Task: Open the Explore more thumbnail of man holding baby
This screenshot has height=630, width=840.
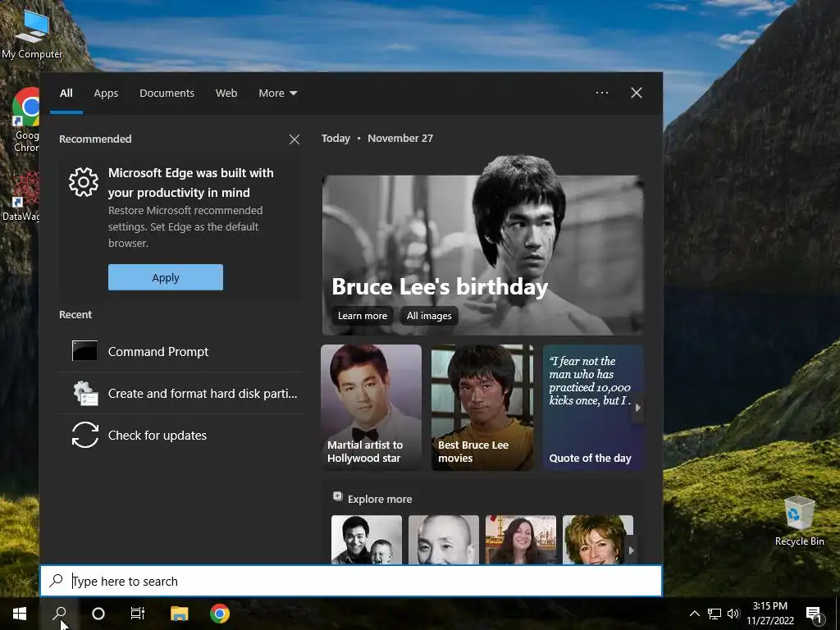Action: click(x=367, y=540)
